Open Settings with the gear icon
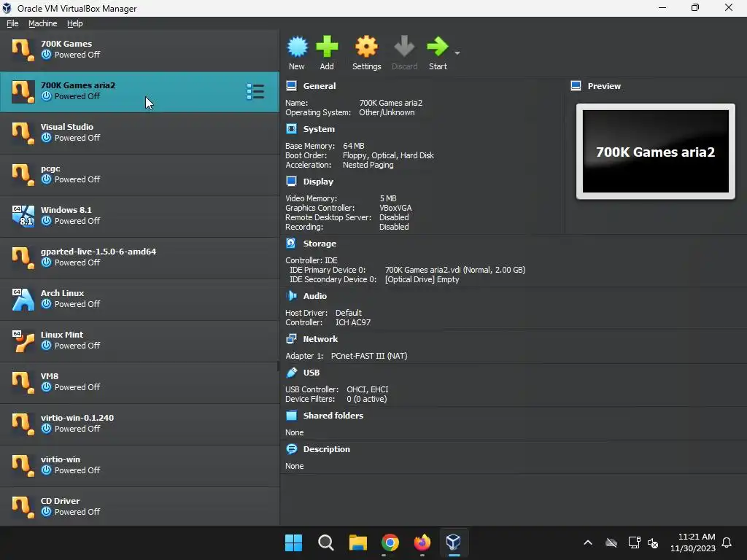The image size is (747, 560). point(366,47)
